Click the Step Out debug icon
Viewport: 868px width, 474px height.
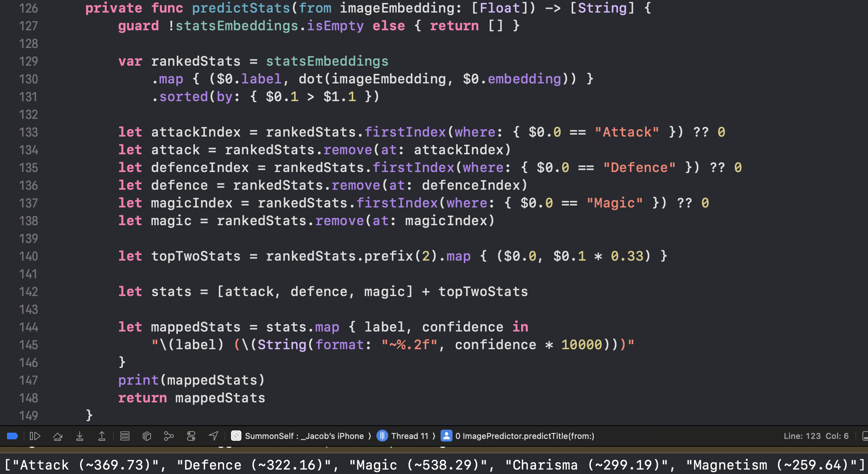(101, 436)
